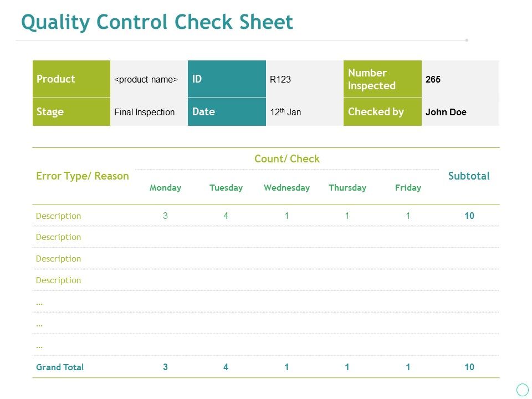
Task: Click the second Description row label
Action: pos(58,237)
